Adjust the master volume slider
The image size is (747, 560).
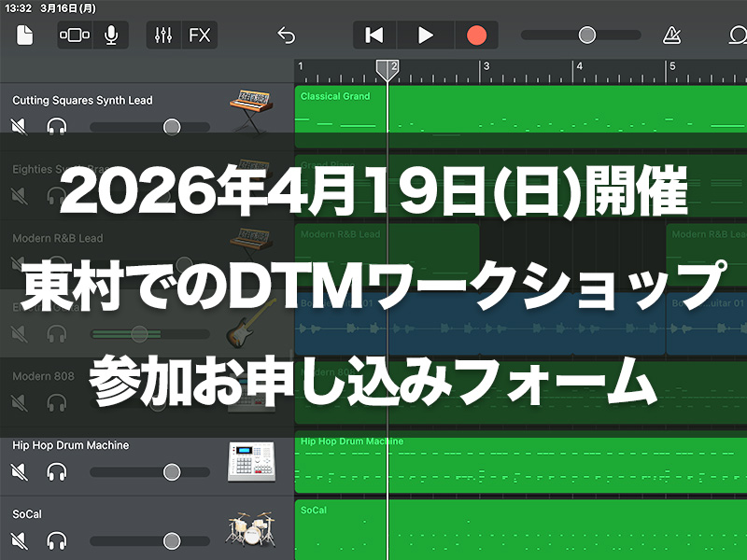pos(586,35)
